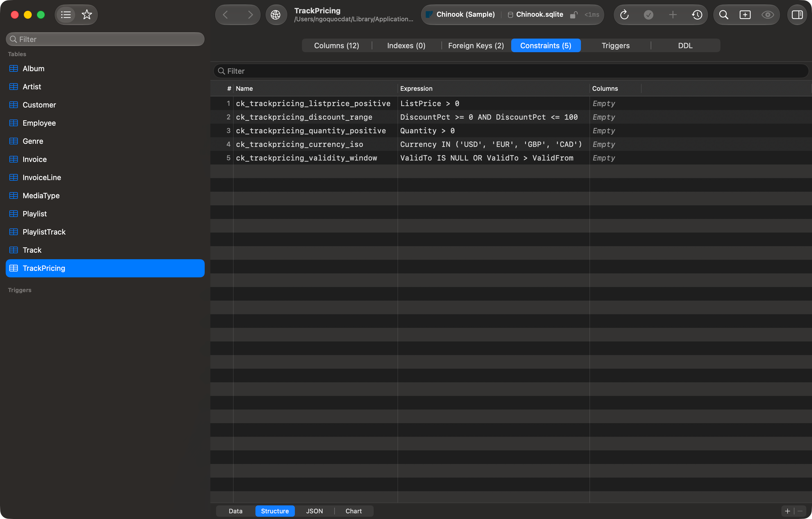This screenshot has width=812, height=519.
Task: Toggle the eye preview icon
Action: pyautogui.click(x=767, y=15)
